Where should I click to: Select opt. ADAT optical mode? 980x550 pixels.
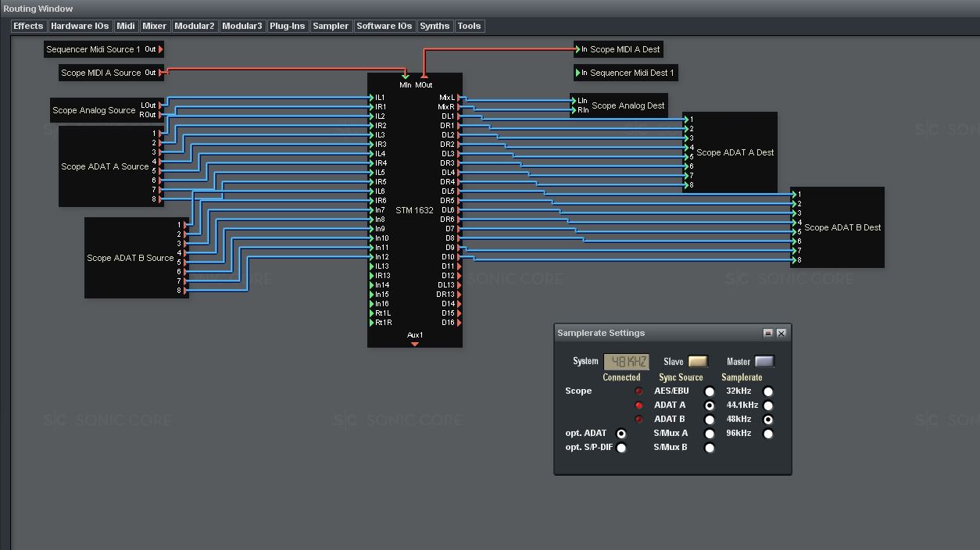[x=621, y=434]
